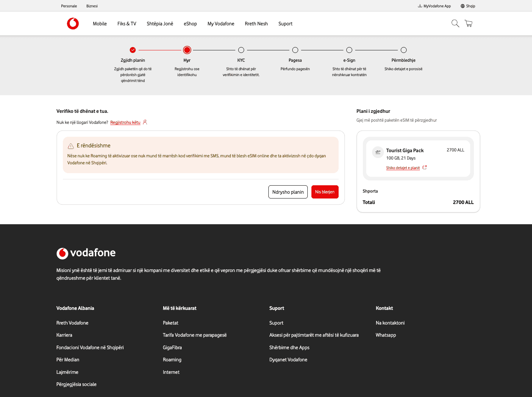Image resolution: width=532 pixels, height=397 pixels.
Task: Open the shopping cart icon
Action: (x=468, y=24)
